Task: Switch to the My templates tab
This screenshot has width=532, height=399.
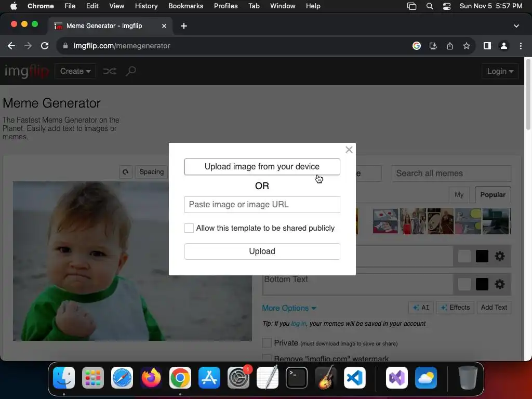Action: coord(459,195)
